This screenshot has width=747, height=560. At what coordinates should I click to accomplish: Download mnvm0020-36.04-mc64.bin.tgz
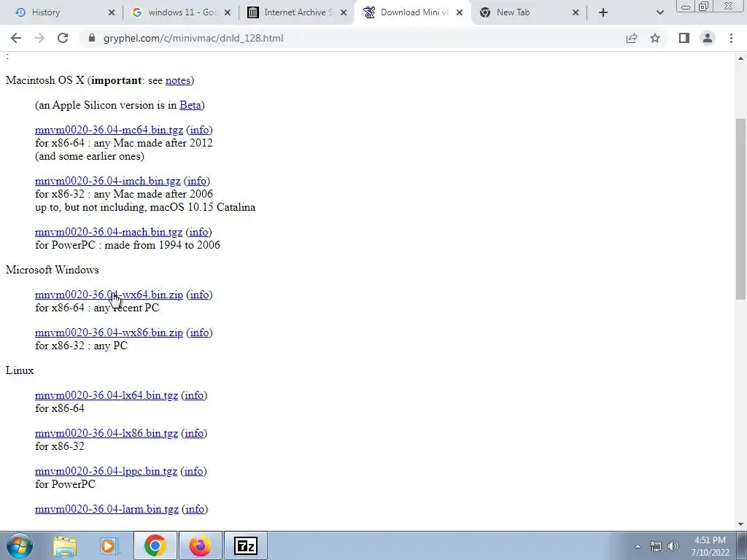coord(109,130)
